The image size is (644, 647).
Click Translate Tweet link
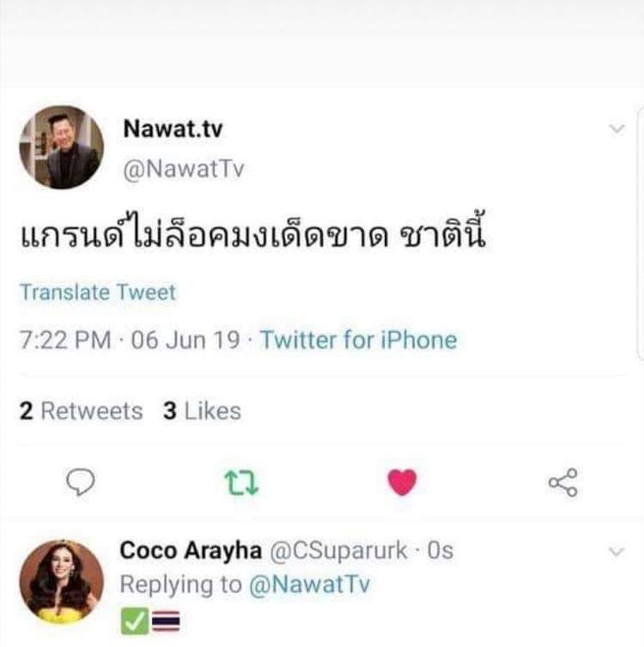click(98, 292)
